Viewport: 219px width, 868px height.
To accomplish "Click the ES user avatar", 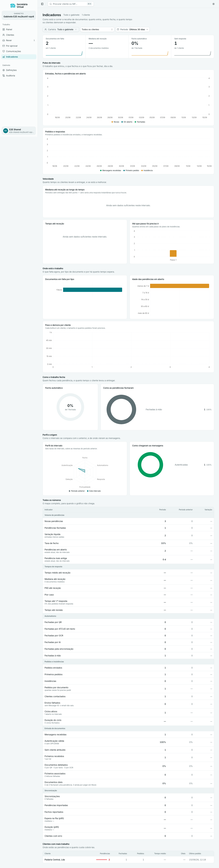I will 5,131.
